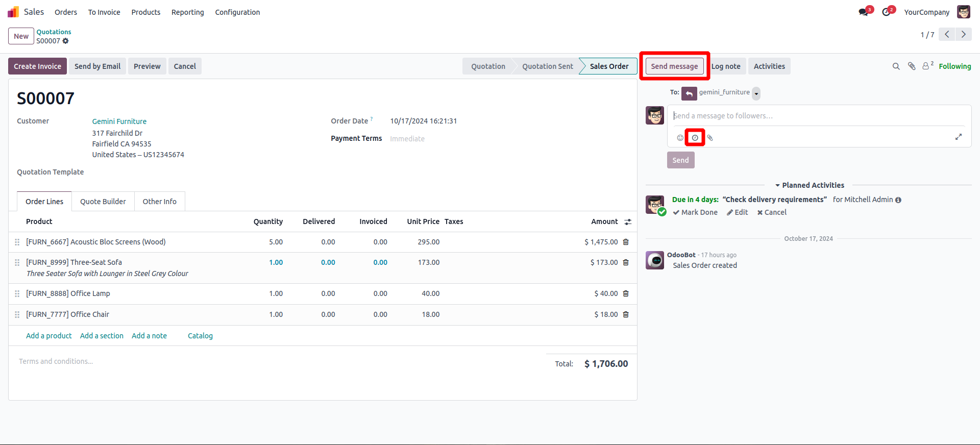Delete the Office Lamp order line
The width and height of the screenshot is (980, 445).
pos(626,293)
